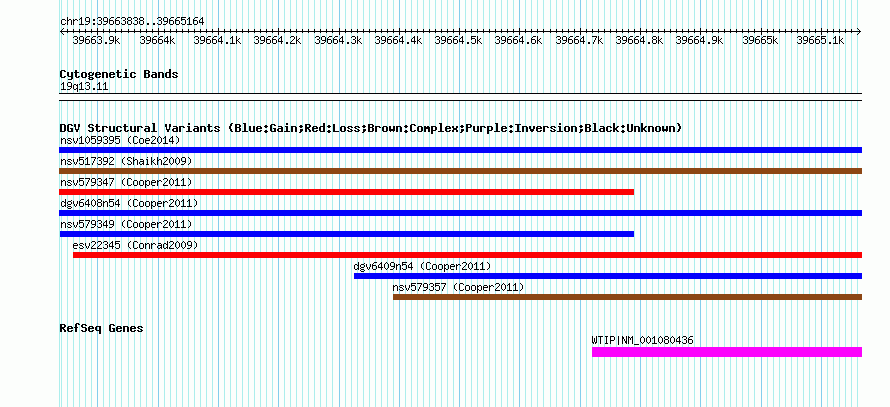This screenshot has width=890, height=407.
Task: Click the 39665.1k ruler tick label
Action: pyautogui.click(x=821, y=41)
